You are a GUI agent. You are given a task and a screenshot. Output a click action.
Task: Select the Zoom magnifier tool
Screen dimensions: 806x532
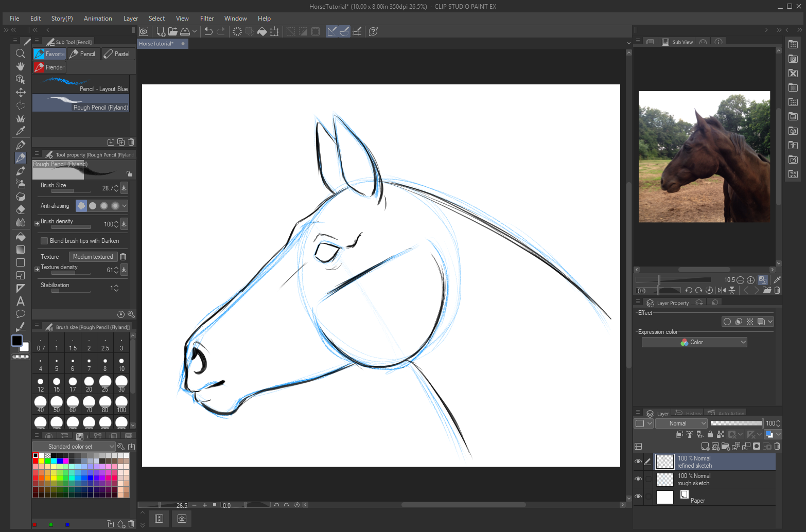pos(21,54)
